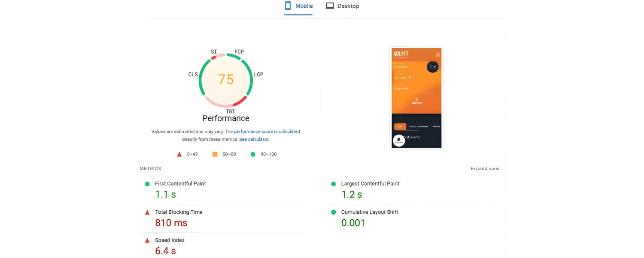Viewport: 644px width, 258px height.
Task: Click the green dot beside First Contentful Paint
Action: point(148,184)
